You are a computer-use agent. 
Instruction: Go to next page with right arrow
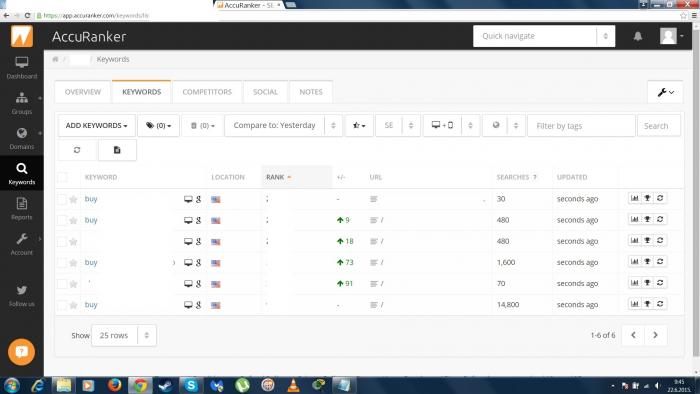pos(655,335)
